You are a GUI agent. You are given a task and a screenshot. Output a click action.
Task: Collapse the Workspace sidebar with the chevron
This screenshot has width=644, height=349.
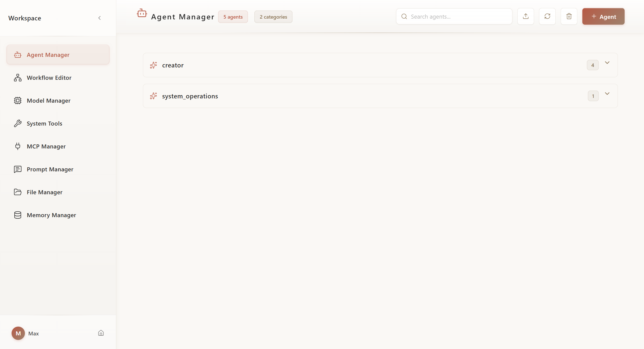[99, 18]
